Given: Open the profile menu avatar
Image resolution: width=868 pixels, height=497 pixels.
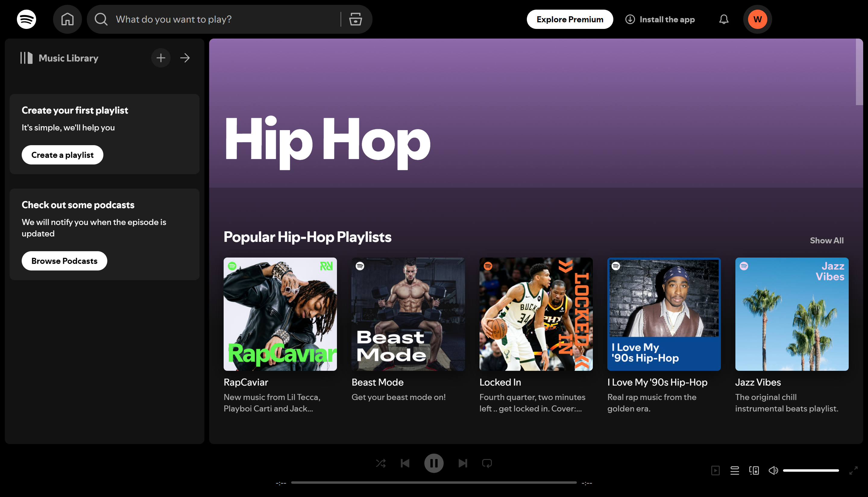Looking at the screenshot, I should pyautogui.click(x=757, y=19).
